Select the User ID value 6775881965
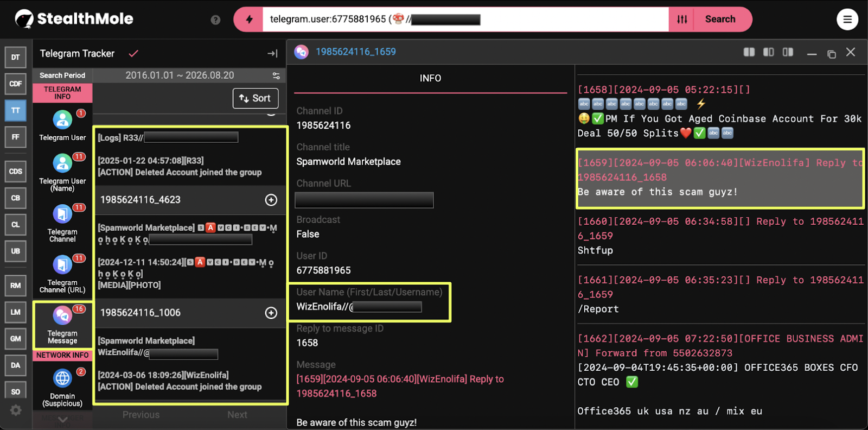Screen dimensions: 868x430 [x=323, y=270]
